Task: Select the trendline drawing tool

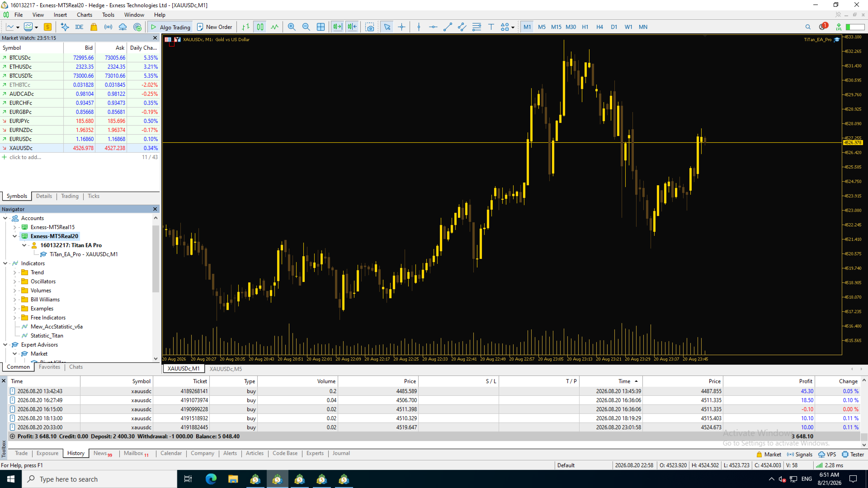Action: tap(448, 27)
